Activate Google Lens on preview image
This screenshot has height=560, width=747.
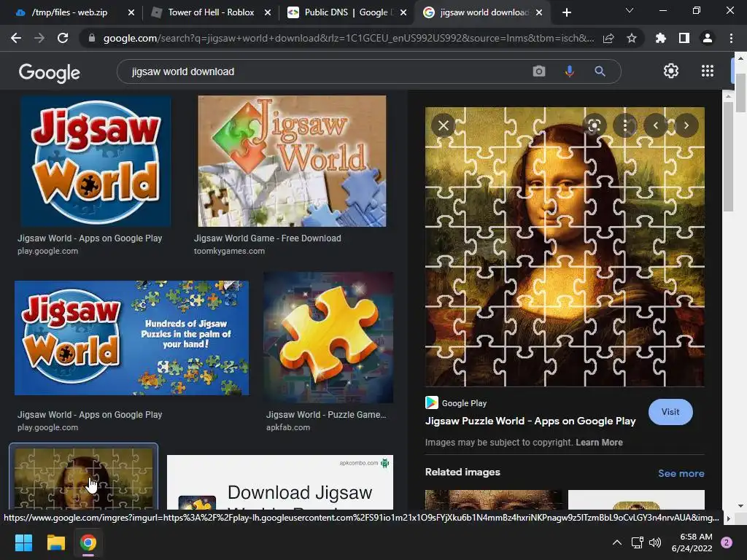coord(594,125)
